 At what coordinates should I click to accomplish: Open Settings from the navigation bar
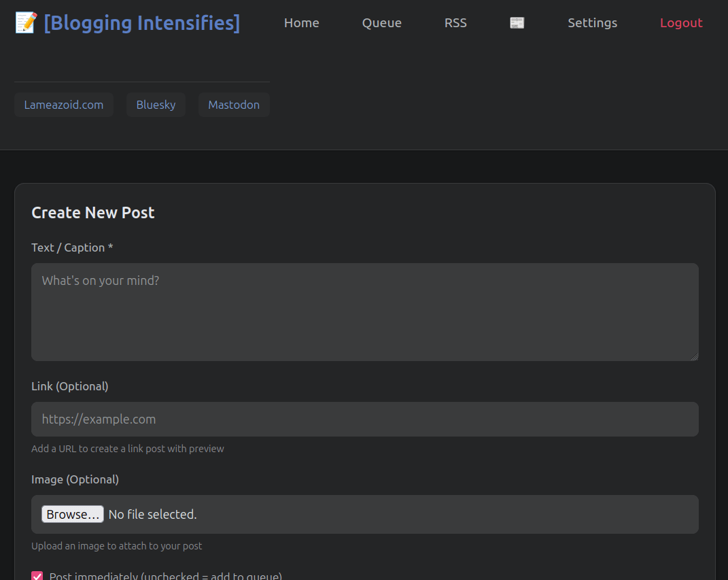(592, 23)
